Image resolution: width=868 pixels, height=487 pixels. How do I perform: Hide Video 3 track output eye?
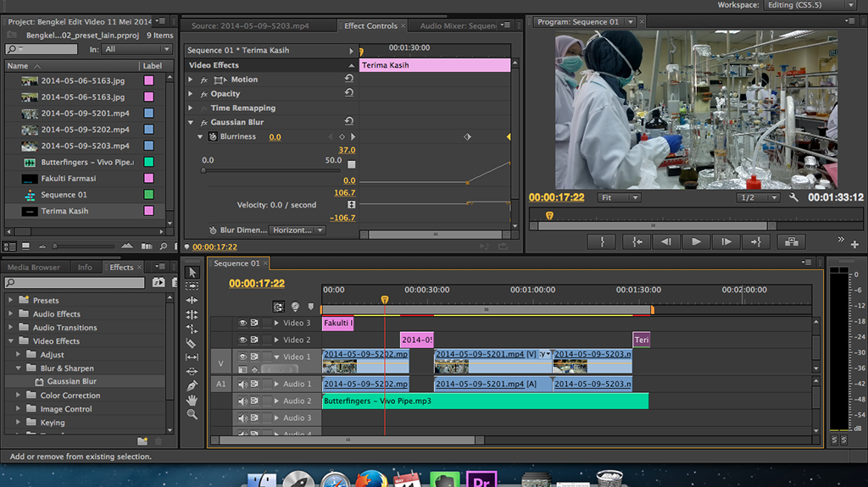pyautogui.click(x=242, y=323)
